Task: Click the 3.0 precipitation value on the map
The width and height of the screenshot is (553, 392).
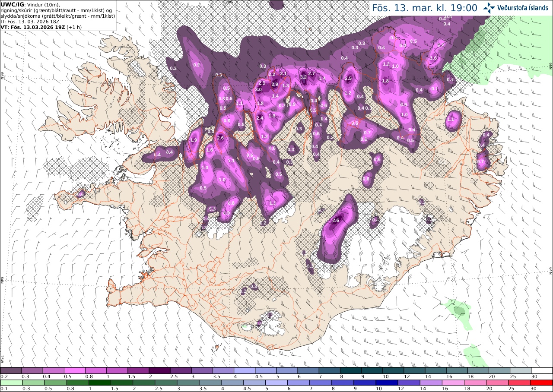Action: (258, 89)
